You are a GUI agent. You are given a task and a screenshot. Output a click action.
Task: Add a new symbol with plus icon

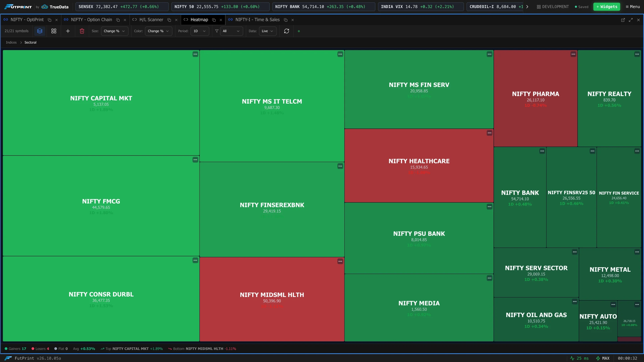coord(68,31)
